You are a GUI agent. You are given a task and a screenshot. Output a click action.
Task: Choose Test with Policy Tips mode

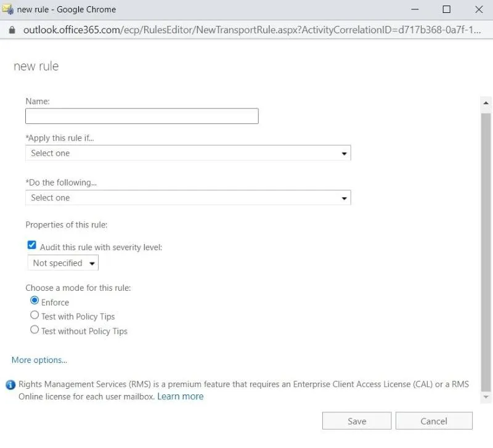35,315
